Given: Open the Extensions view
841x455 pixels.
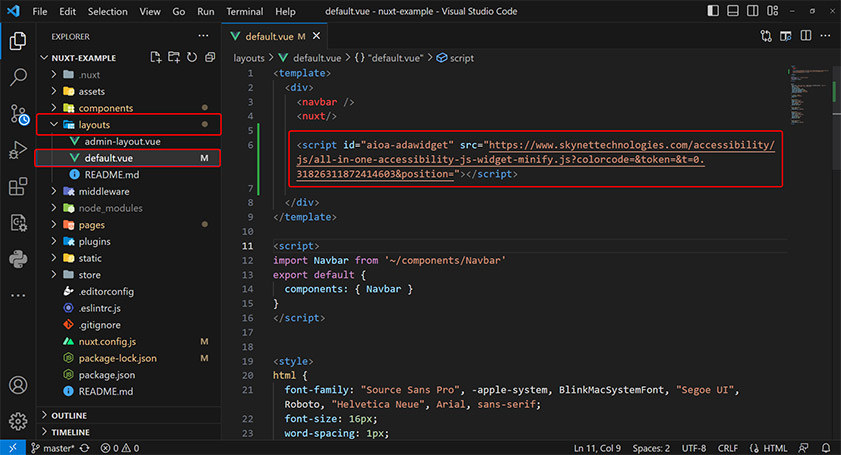Looking at the screenshot, I should point(18,187).
